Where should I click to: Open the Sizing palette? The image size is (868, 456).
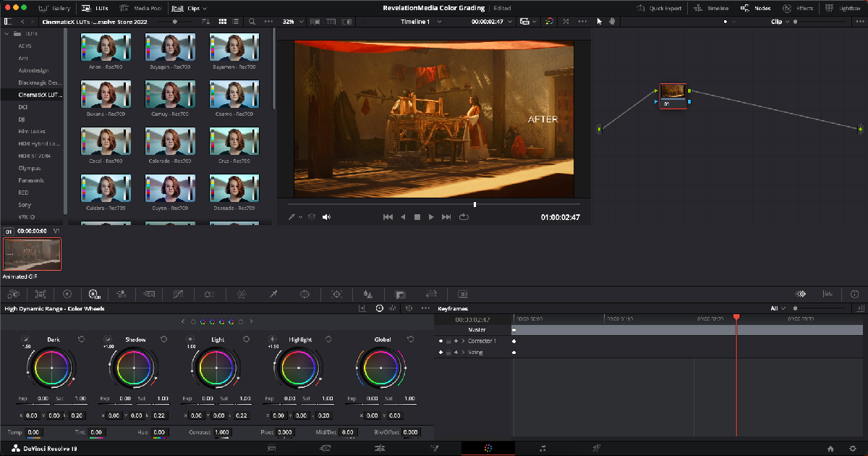(x=431, y=295)
